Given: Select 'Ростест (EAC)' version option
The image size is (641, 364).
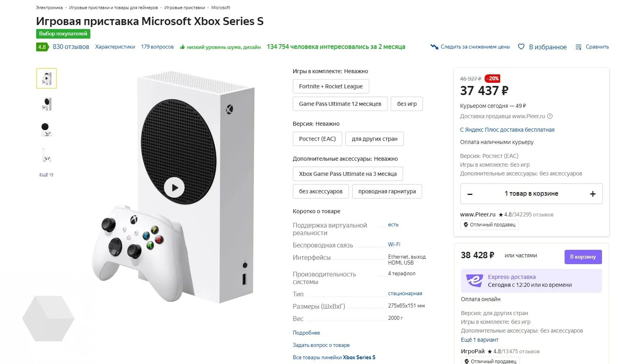Looking at the screenshot, I should (317, 139).
